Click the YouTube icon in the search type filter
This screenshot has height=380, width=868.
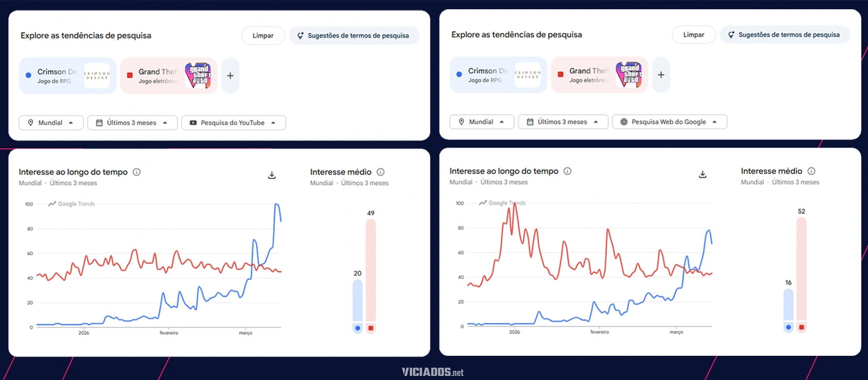(193, 123)
